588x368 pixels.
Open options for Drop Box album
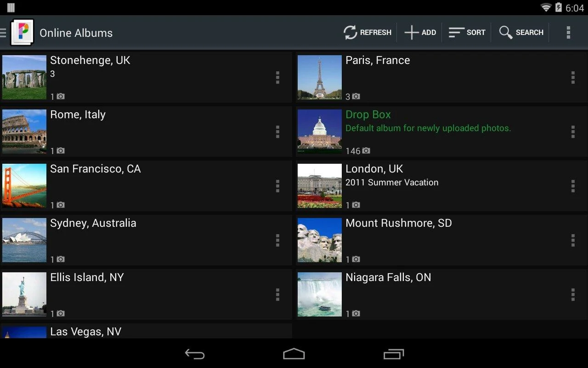click(573, 132)
